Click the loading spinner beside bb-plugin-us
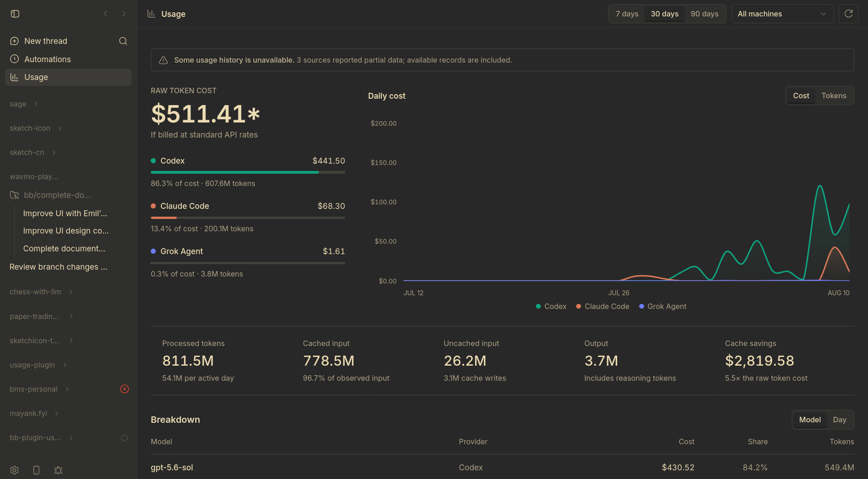The image size is (868, 479). [x=124, y=438]
